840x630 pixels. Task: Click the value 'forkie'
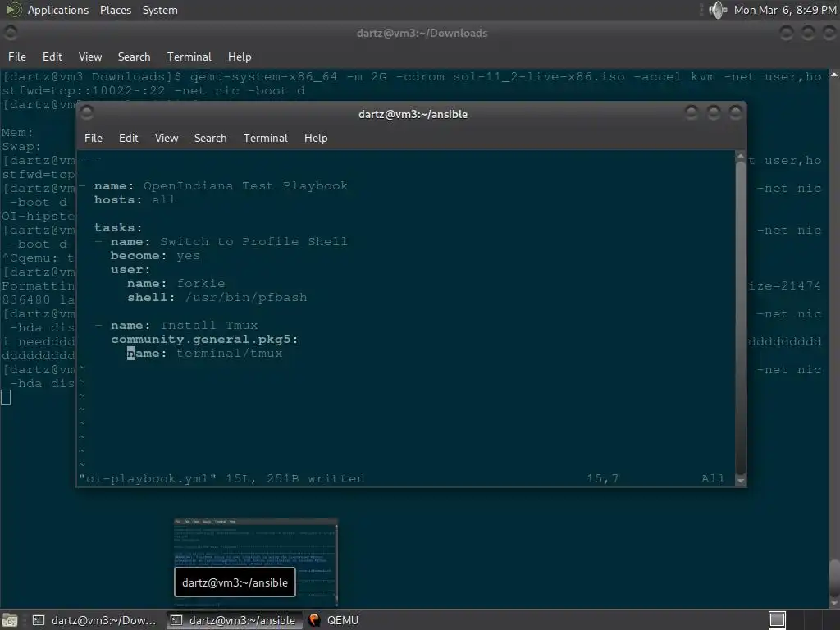pos(201,283)
